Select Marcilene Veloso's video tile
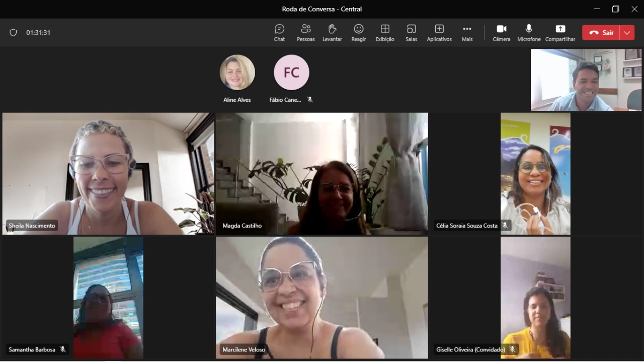 321,297
